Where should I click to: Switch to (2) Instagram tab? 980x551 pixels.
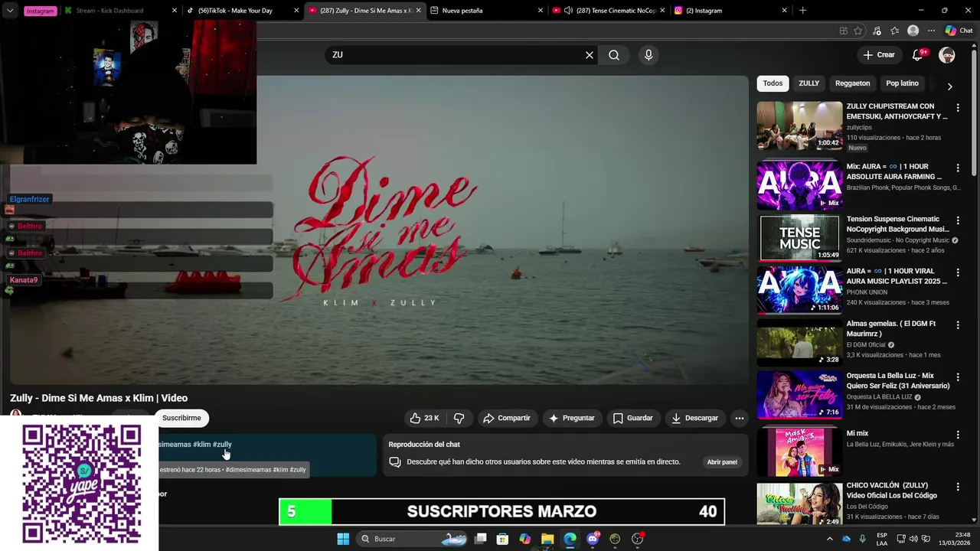730,11
